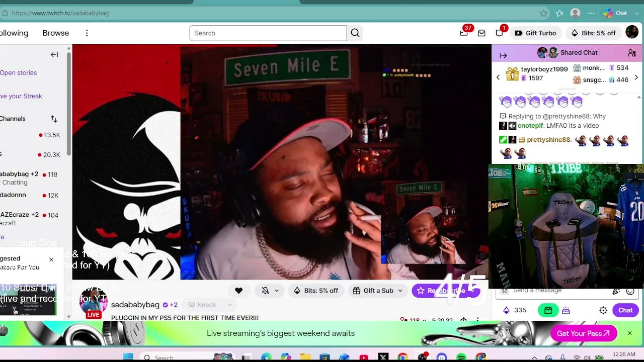Open the notification bell dropdown
The height and width of the screenshot is (362, 644).
tap(270, 291)
